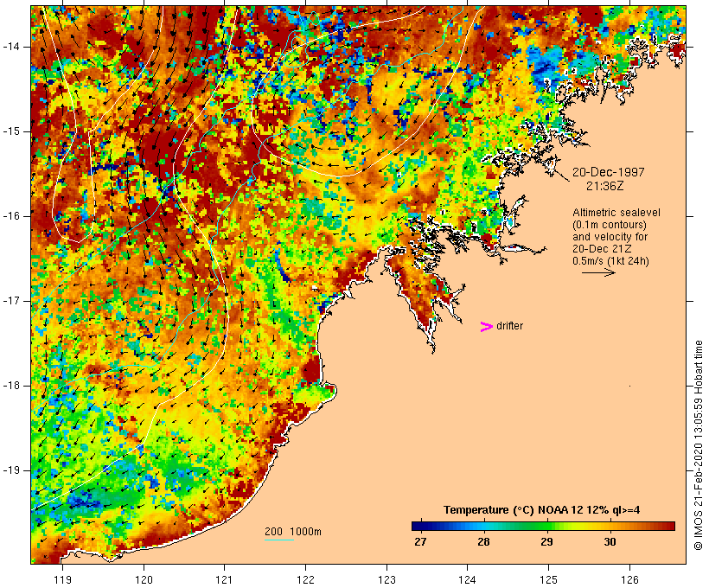Click the 119 longitude axis label
709x588 pixels.
coord(62,580)
